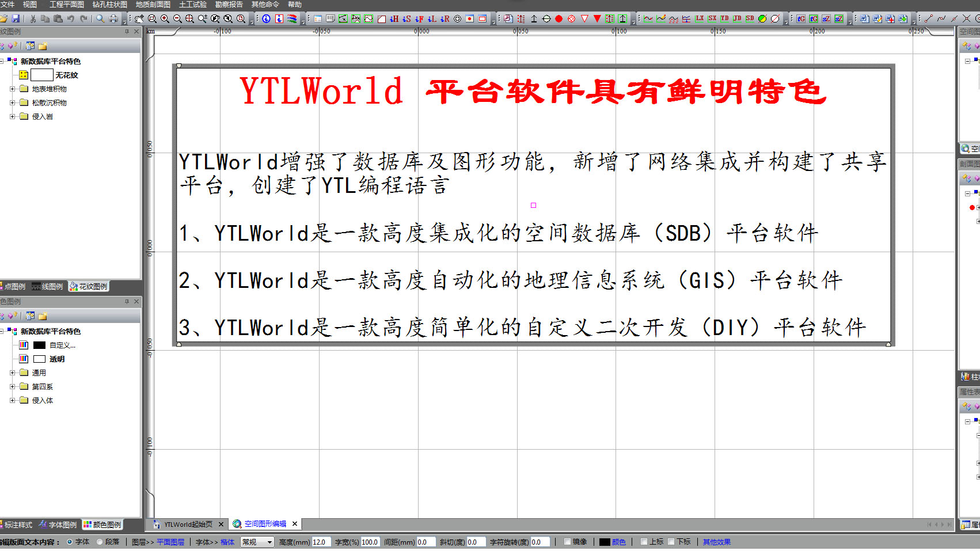Screen dimensions: 980x551
Task: Switch to the 字体图例 tab
Action: click(58, 525)
